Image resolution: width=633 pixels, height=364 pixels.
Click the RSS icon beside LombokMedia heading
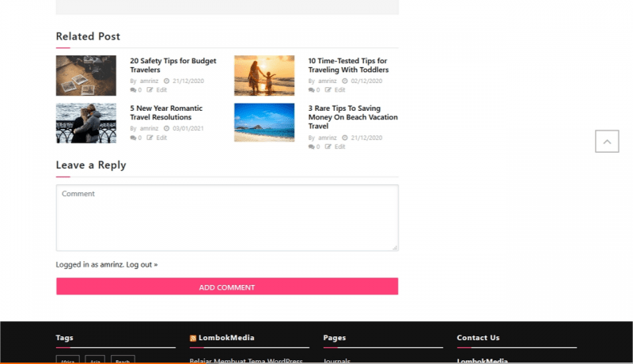point(193,338)
